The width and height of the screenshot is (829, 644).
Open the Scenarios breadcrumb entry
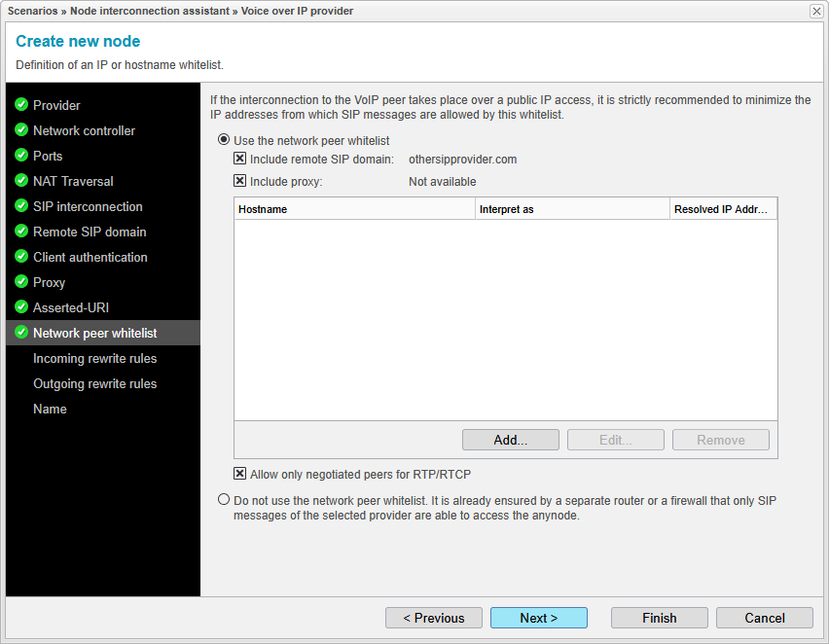[x=33, y=11]
